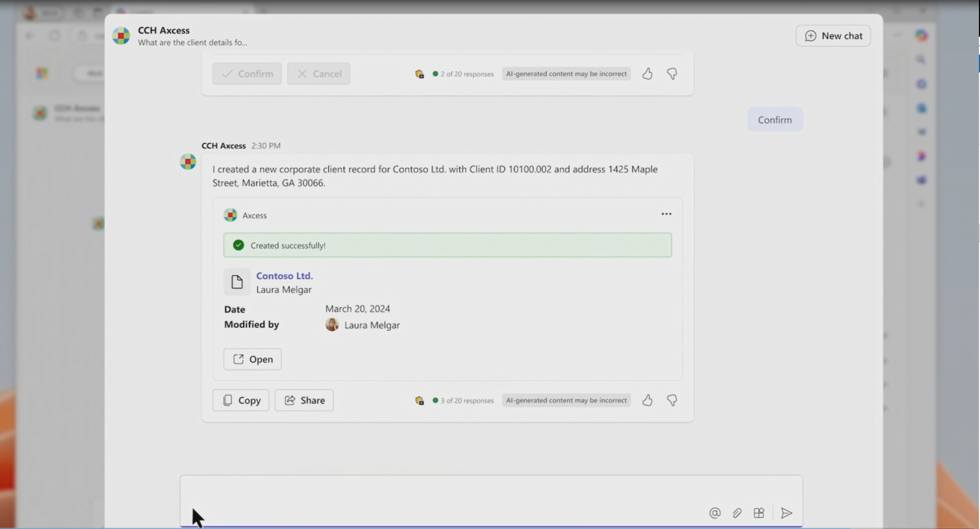980x529 pixels.
Task: Like the earlier response with thumbs up
Action: 647,74
